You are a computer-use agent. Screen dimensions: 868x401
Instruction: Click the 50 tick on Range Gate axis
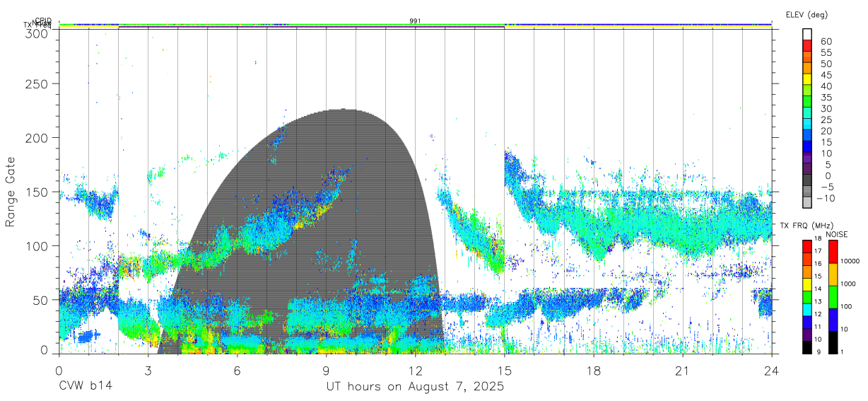(40, 300)
